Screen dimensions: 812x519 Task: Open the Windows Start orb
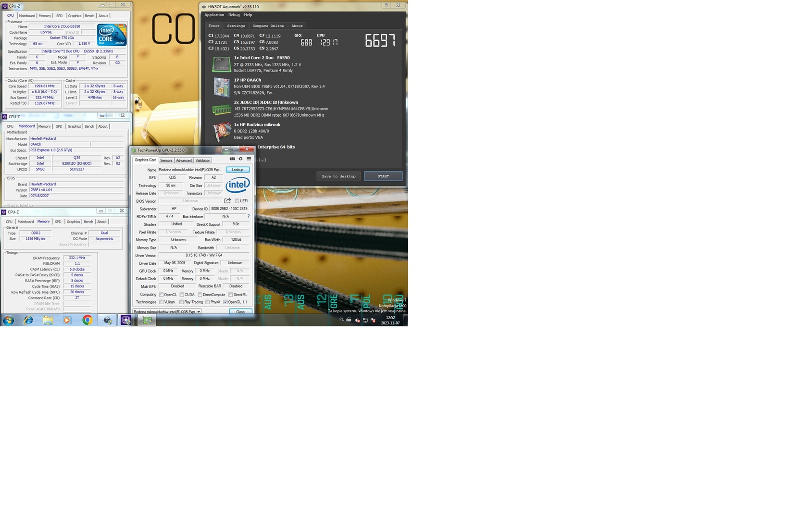pyautogui.click(x=8, y=320)
